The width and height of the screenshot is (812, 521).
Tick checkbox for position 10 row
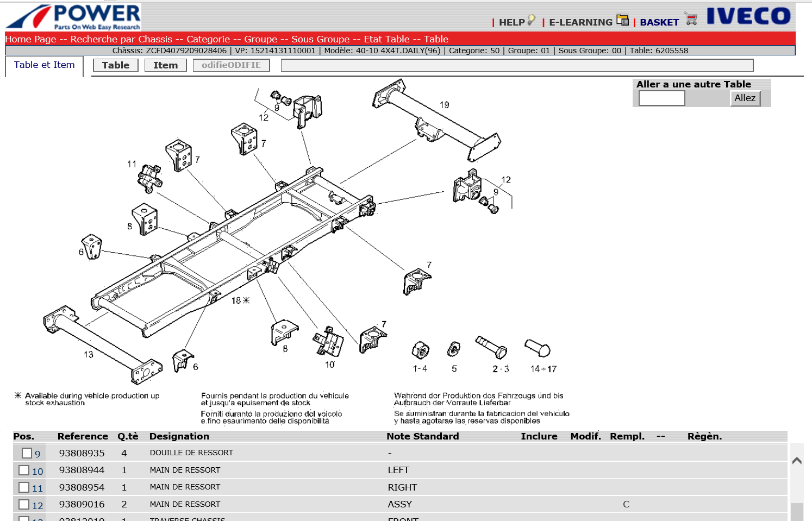[24, 470]
